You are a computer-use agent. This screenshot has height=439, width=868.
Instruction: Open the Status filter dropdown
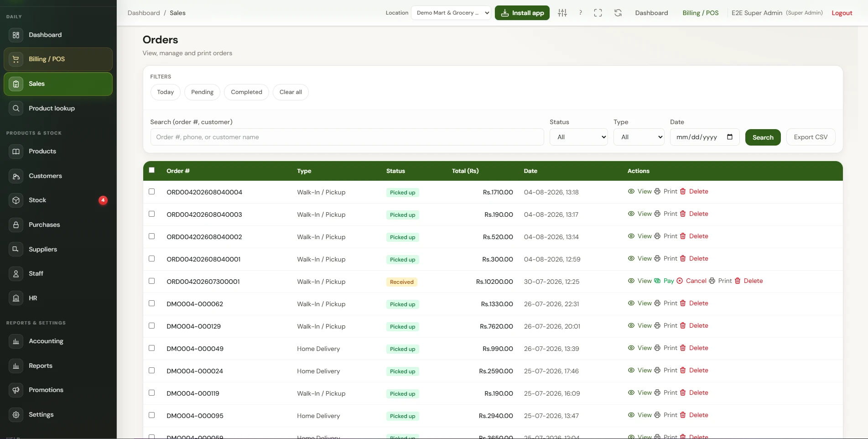click(x=578, y=137)
